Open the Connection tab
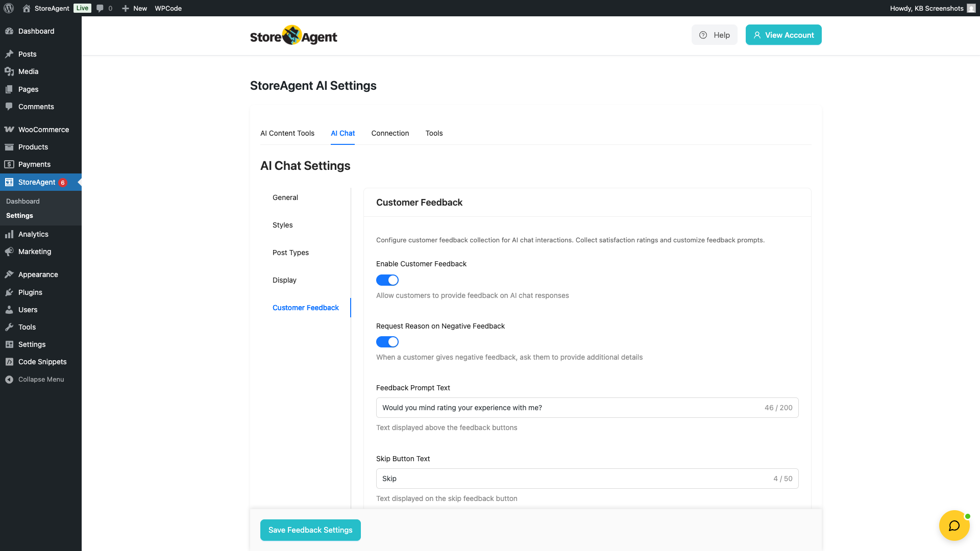This screenshot has width=980, height=551. click(390, 133)
